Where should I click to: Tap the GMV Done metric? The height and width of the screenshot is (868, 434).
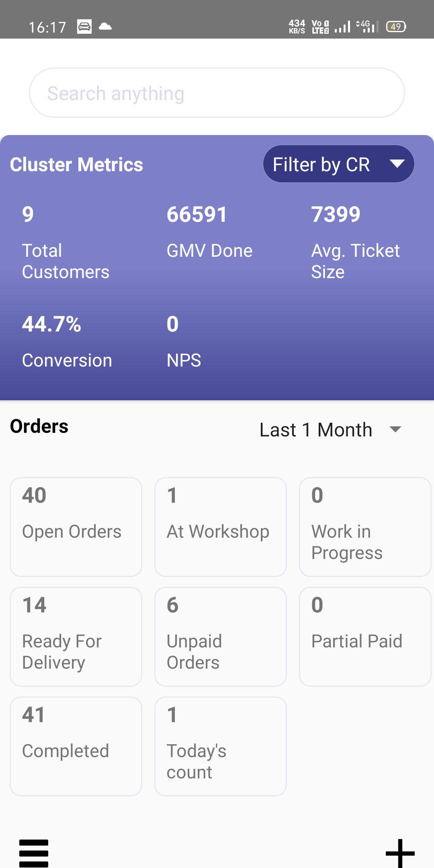coord(209,232)
